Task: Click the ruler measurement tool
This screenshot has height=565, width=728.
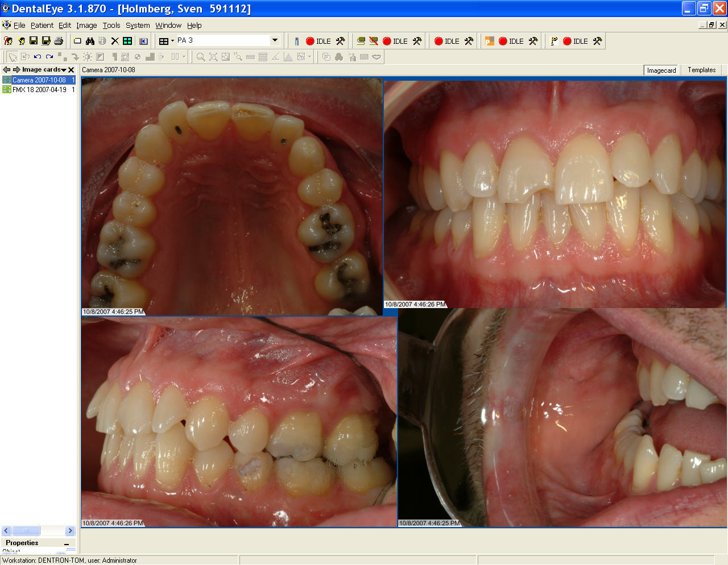Action: click(250, 57)
